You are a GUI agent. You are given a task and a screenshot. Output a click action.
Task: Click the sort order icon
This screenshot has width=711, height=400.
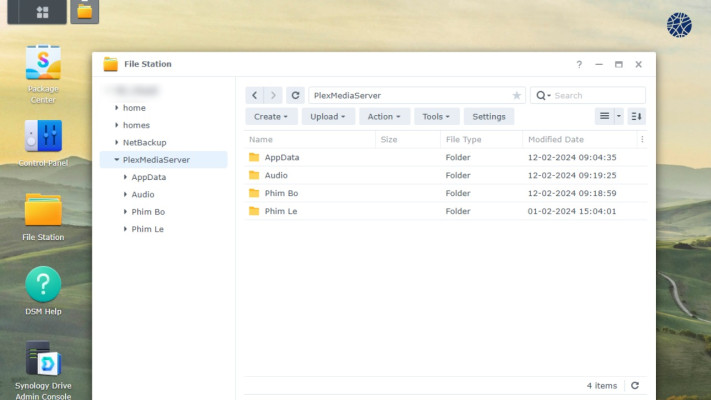pos(636,117)
